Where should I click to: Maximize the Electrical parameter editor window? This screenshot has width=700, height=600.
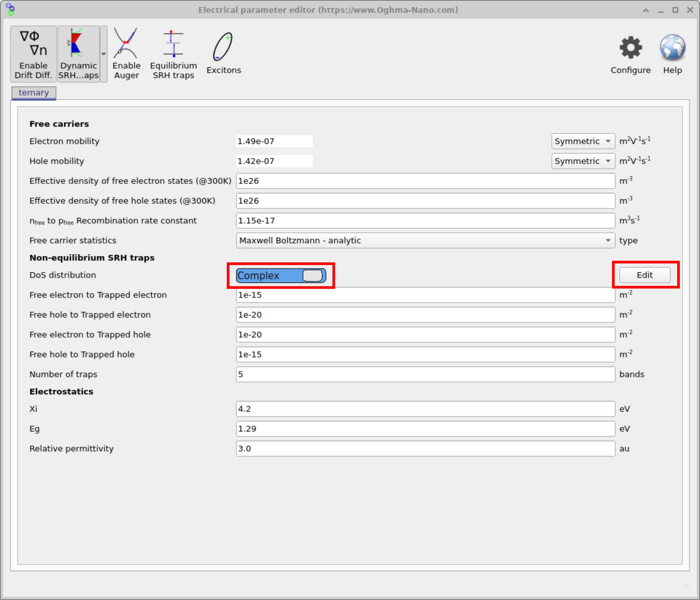point(675,10)
